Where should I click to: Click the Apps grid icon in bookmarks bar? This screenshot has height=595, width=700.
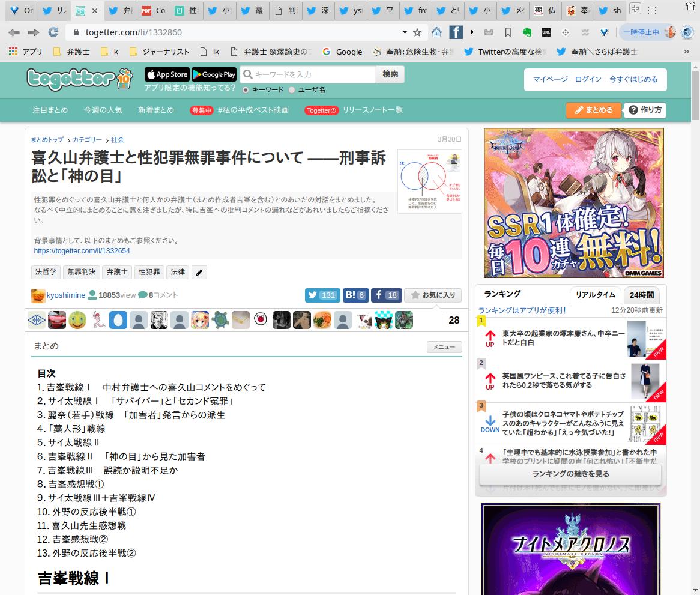point(13,52)
